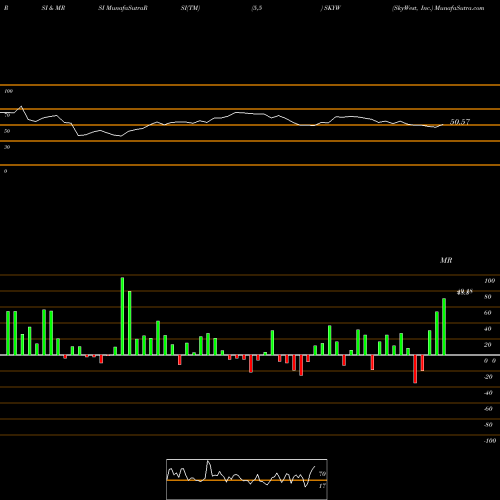Click the longest red MR histogram bar
The height and width of the screenshot is (500, 500).
point(415,369)
